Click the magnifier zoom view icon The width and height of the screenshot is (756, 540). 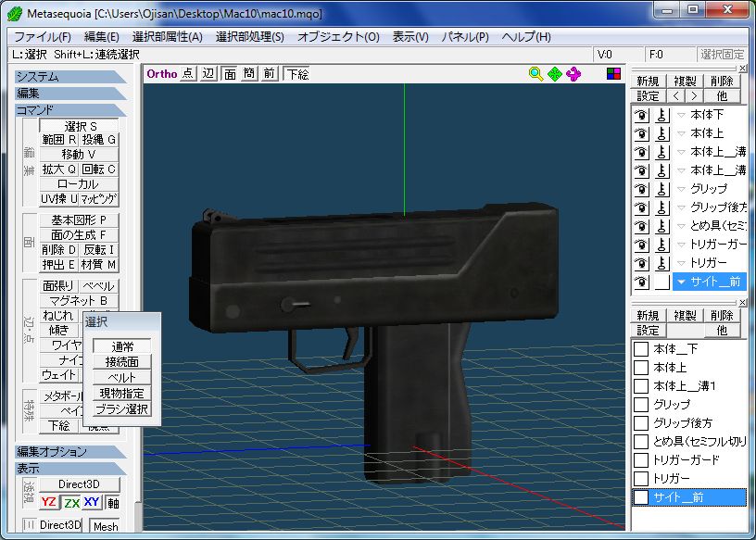click(x=535, y=74)
